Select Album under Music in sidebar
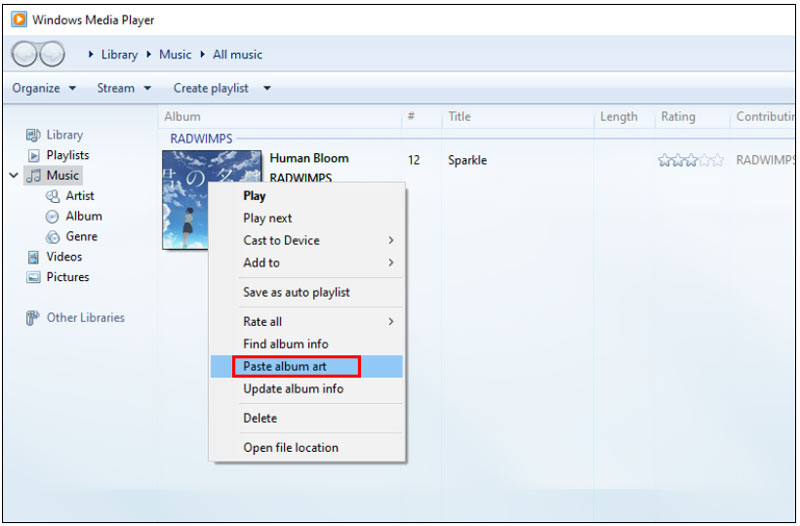This screenshot has height=526, width=800. pyautogui.click(x=84, y=216)
